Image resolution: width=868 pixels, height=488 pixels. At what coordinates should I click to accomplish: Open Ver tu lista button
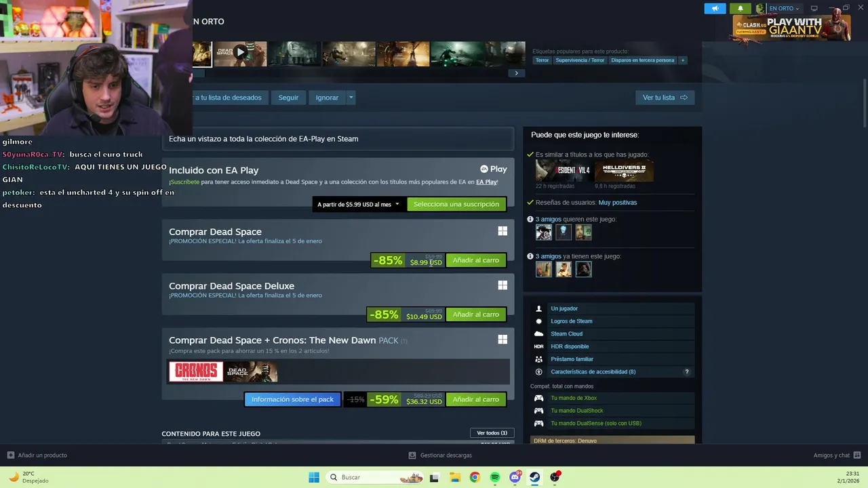665,98
